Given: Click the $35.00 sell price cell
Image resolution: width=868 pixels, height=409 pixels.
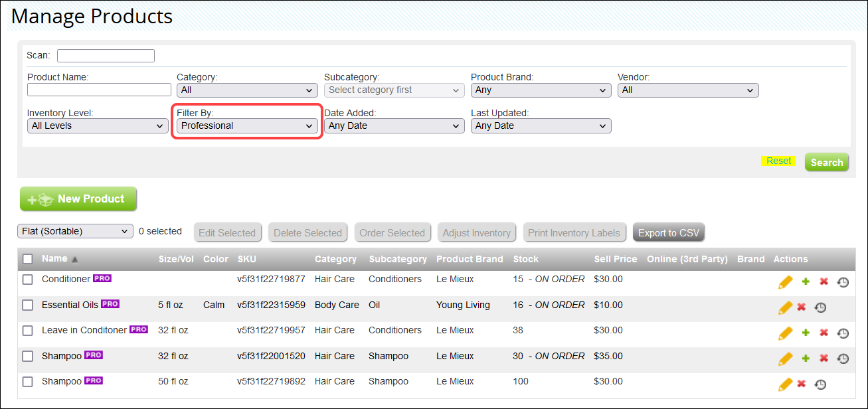Looking at the screenshot, I should pyautogui.click(x=608, y=356).
